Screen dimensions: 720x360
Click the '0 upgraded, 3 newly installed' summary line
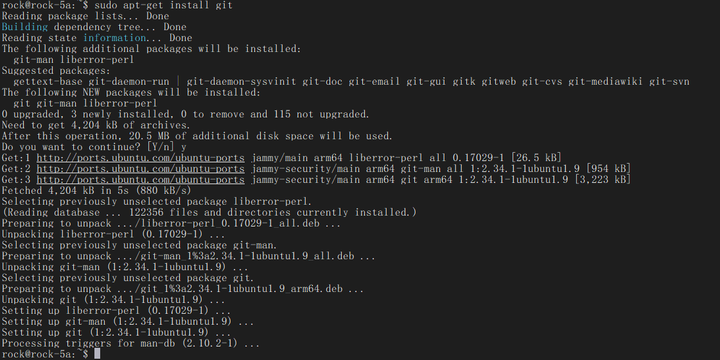coord(186,114)
